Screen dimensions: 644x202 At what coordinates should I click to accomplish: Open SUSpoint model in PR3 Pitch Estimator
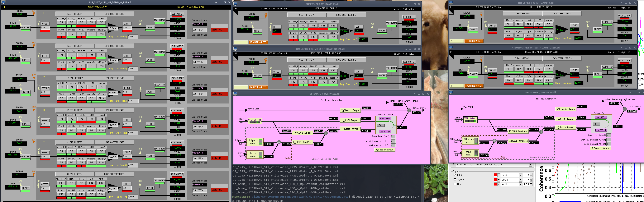255,142
